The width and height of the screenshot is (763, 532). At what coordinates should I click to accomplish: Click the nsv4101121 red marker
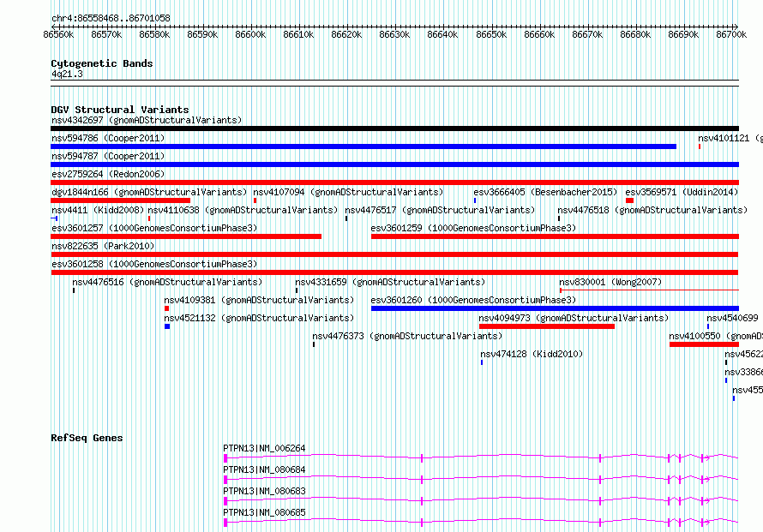700,146
